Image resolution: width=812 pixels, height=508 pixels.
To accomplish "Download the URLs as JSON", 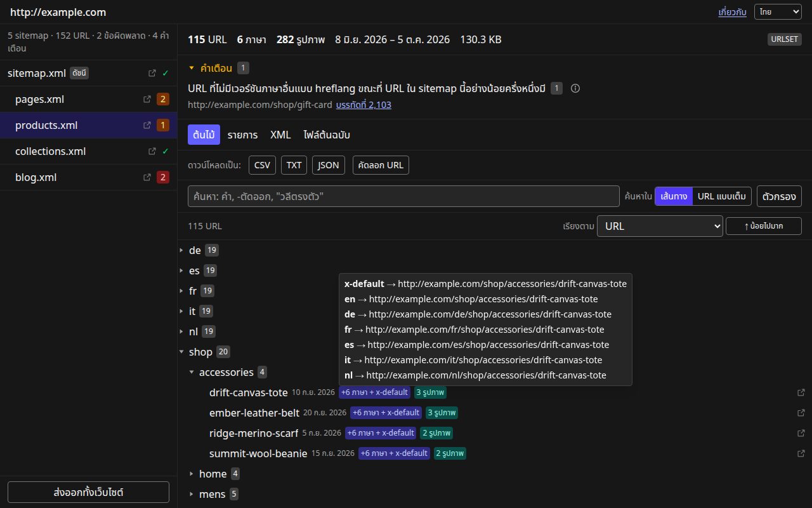I will [x=328, y=165].
